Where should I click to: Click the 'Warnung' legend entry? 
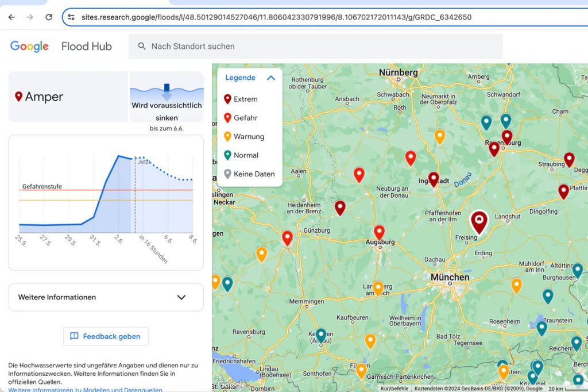click(244, 137)
